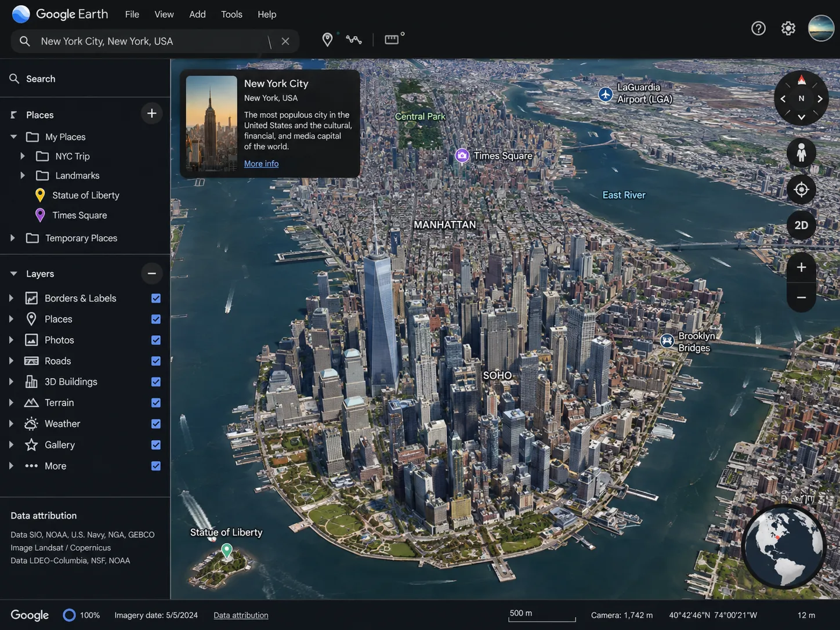Fly to my current location
Screen dimensions: 840x630
801,189
